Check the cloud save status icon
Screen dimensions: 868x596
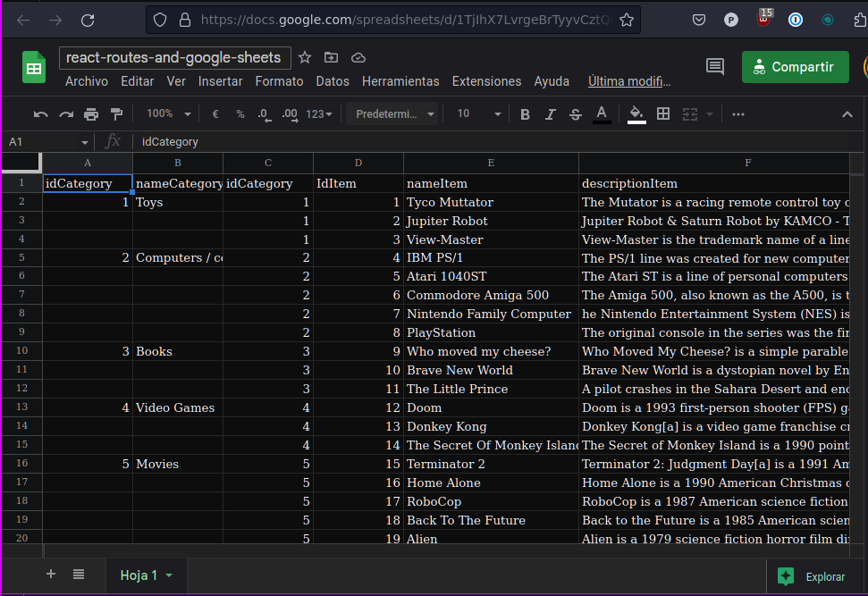[x=358, y=57]
